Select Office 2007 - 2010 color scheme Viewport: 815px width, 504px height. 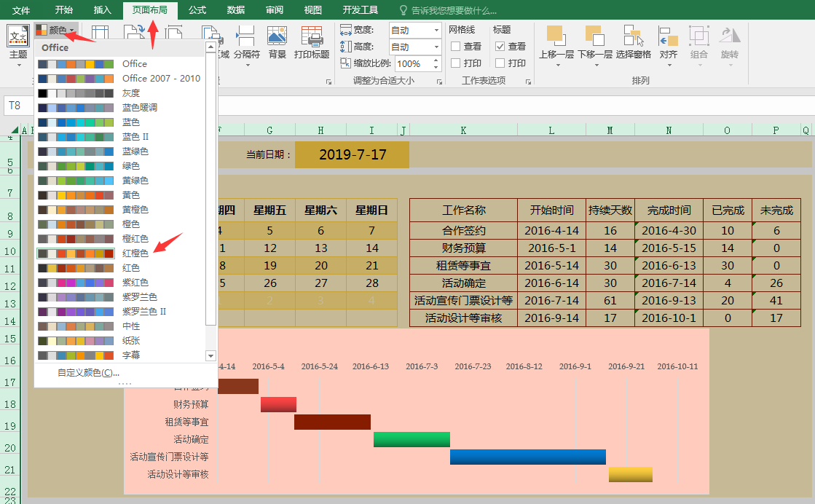[119, 79]
